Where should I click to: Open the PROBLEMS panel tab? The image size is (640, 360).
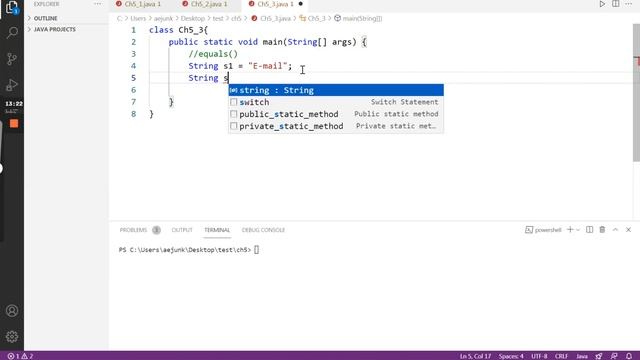tap(133, 230)
